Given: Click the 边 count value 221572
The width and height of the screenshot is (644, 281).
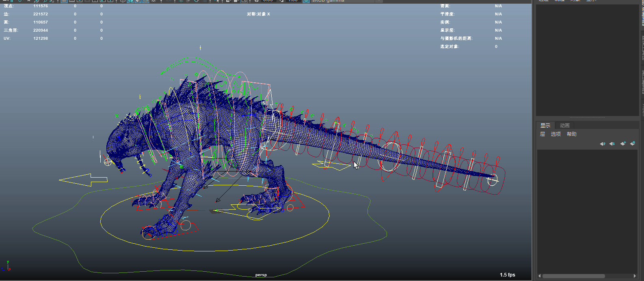Looking at the screenshot, I should point(41,14).
